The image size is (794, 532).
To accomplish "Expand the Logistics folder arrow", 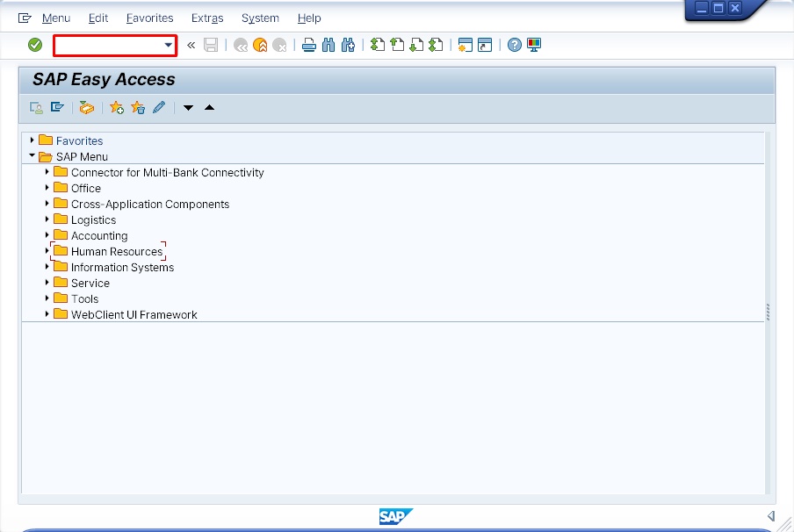I will coord(47,219).
